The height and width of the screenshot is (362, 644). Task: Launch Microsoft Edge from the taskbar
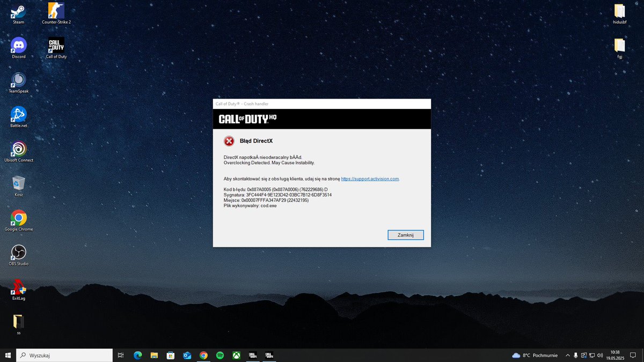pos(137,355)
